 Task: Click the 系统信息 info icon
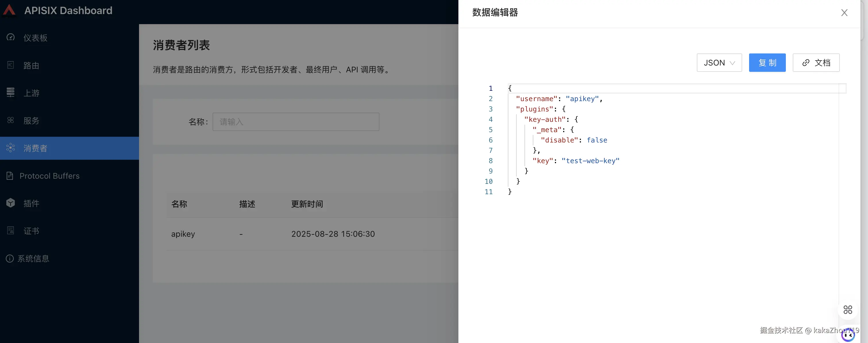(x=10, y=259)
